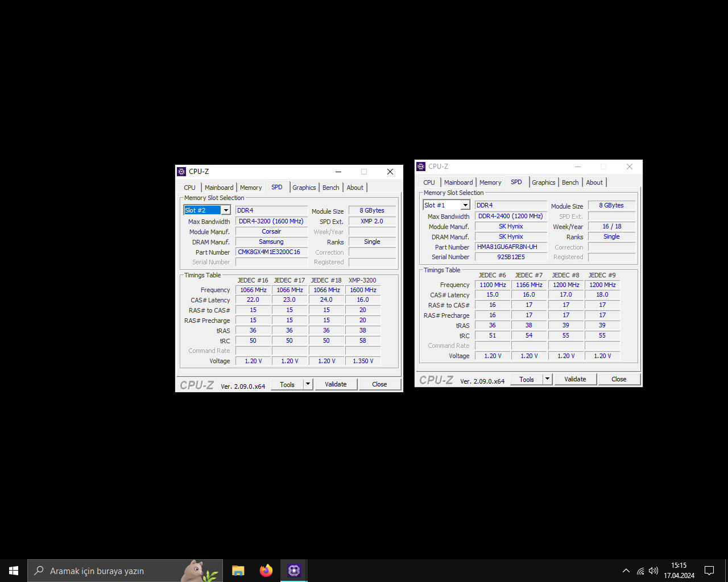Viewport: 728px width, 582px height.
Task: Click the 'Corsair' module manufacturer value
Action: click(271, 231)
